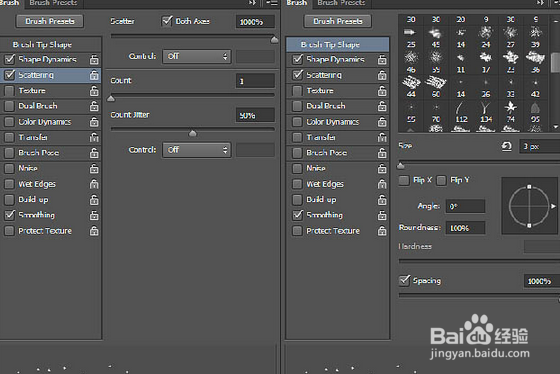Screen dimensions: 560x374
Task: Collapse the right Brush panel with double arrows
Action: (x=540, y=3)
